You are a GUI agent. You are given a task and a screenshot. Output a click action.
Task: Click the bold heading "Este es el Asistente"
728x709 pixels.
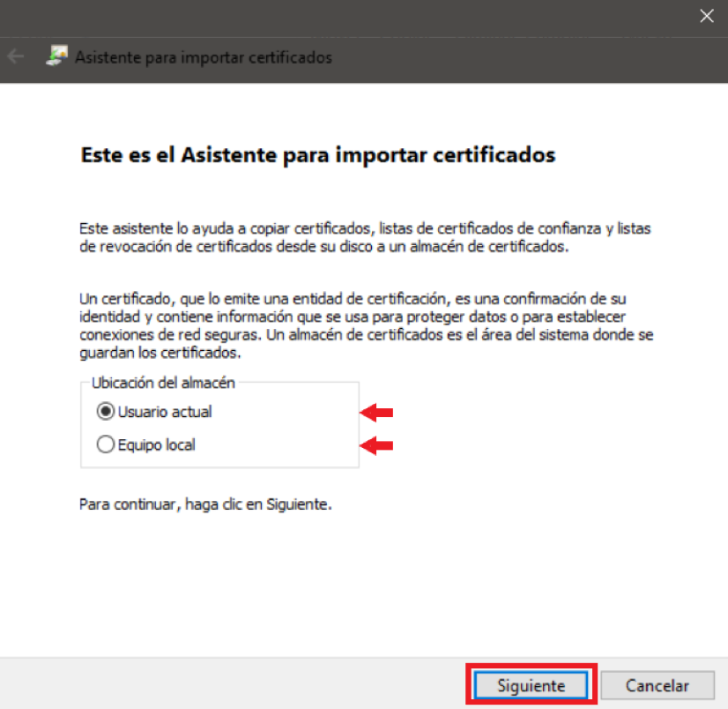[317, 155]
